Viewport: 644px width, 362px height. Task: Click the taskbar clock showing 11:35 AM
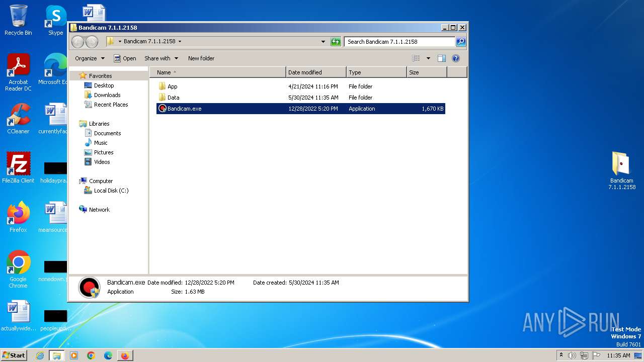[x=618, y=355]
